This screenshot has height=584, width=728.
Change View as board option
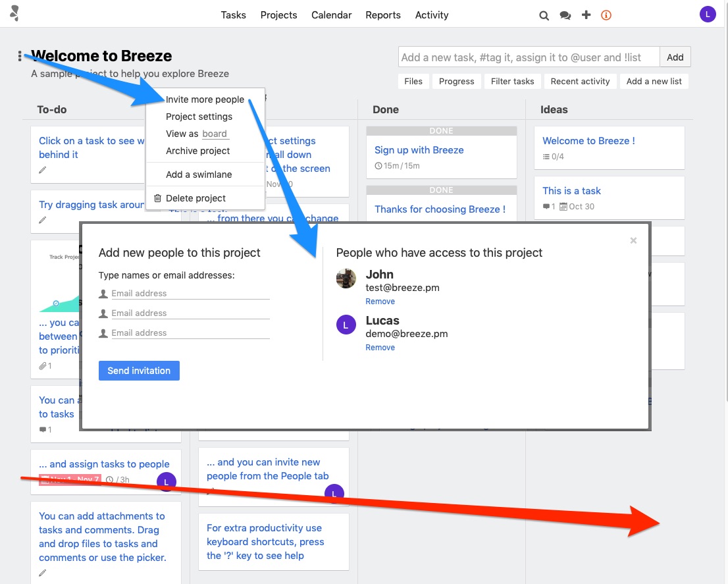(x=215, y=134)
